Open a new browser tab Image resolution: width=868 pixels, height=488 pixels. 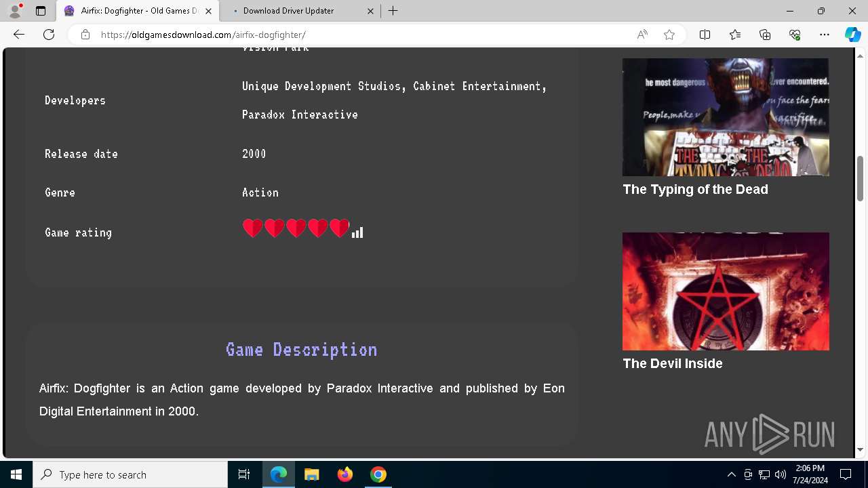click(x=393, y=11)
